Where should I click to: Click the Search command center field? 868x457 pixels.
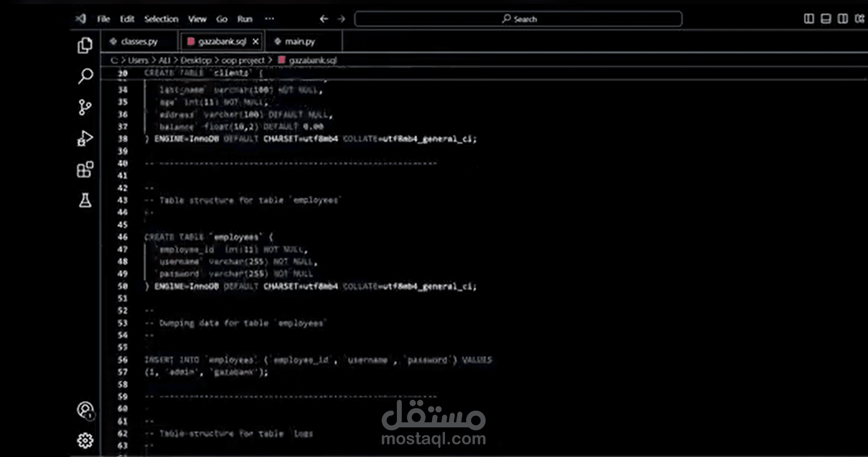518,19
